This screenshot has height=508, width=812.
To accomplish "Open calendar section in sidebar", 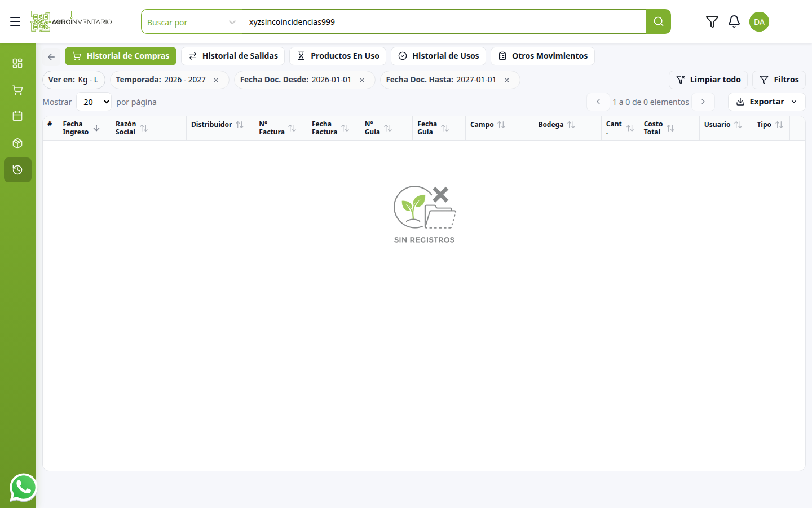I will pyautogui.click(x=17, y=116).
